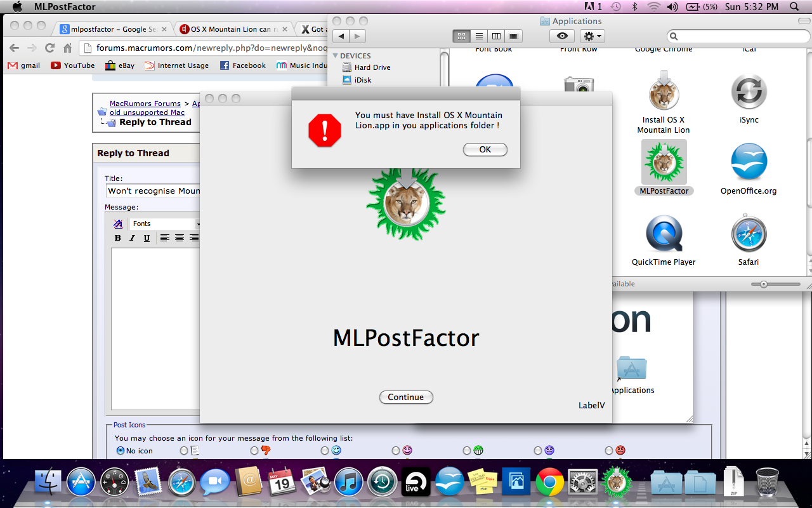Toggle underline formatting in message editor
Image resolution: width=812 pixels, height=508 pixels.
pyautogui.click(x=147, y=238)
